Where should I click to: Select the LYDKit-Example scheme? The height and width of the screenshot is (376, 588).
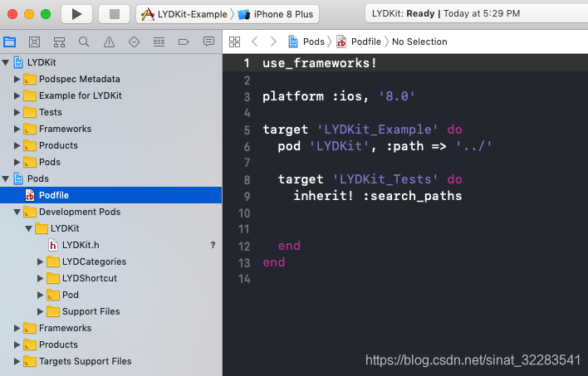(184, 14)
